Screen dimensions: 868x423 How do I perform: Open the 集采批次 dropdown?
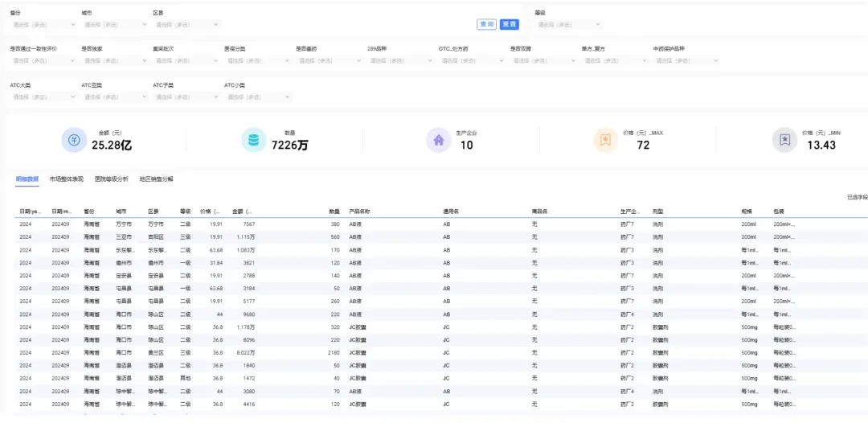(186, 60)
